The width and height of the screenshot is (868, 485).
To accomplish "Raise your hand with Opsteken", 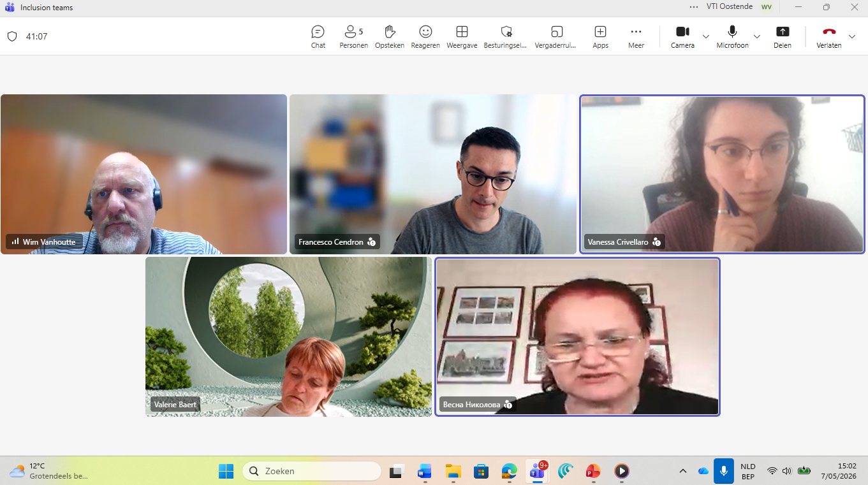I will pyautogui.click(x=390, y=36).
